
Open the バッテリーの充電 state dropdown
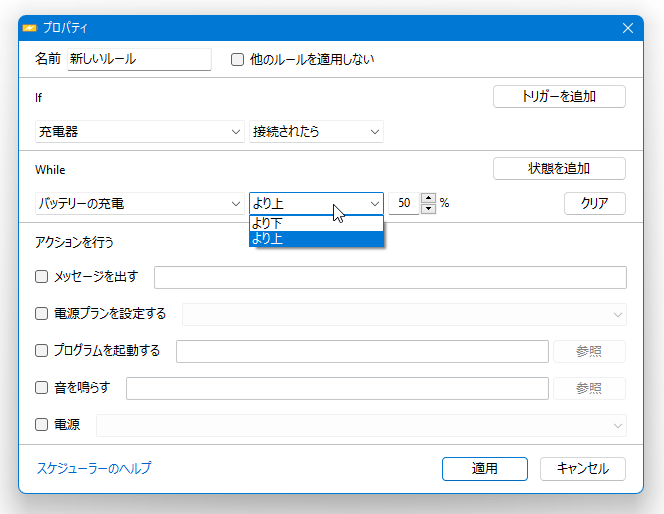140,204
